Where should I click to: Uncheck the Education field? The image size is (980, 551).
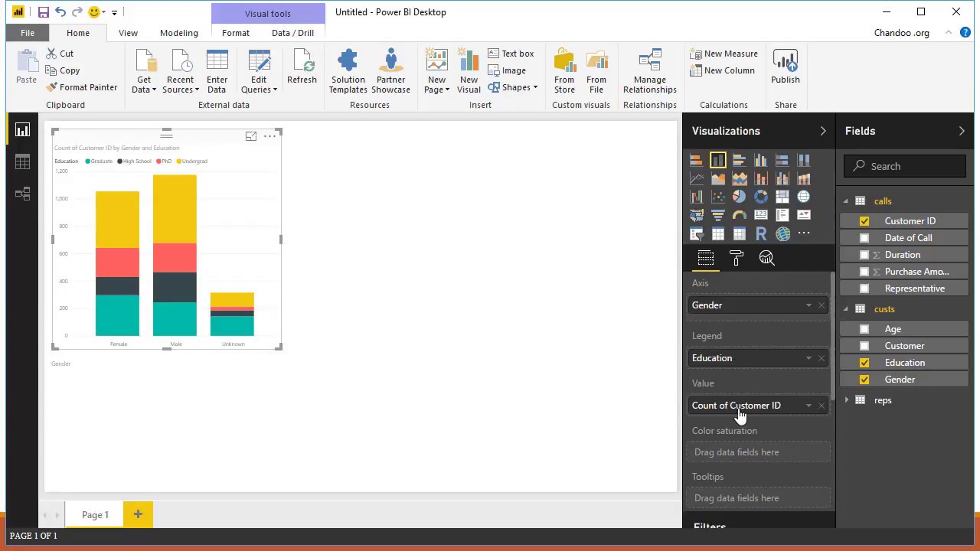click(x=864, y=363)
